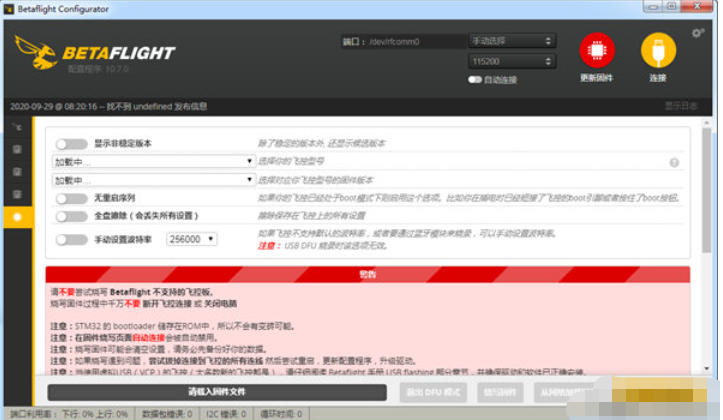The image size is (723, 420).
Task: Open the sidebar tab just above the highlighted tab
Action: tap(17, 194)
